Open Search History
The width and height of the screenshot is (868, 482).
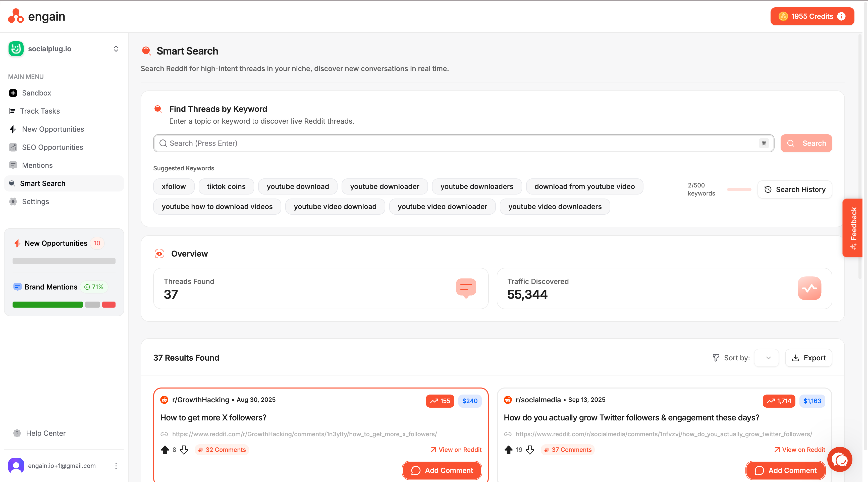795,189
